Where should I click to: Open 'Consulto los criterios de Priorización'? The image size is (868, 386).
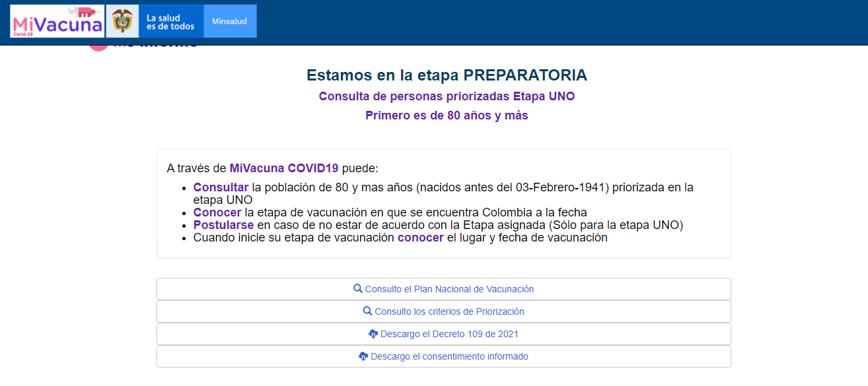[449, 311]
